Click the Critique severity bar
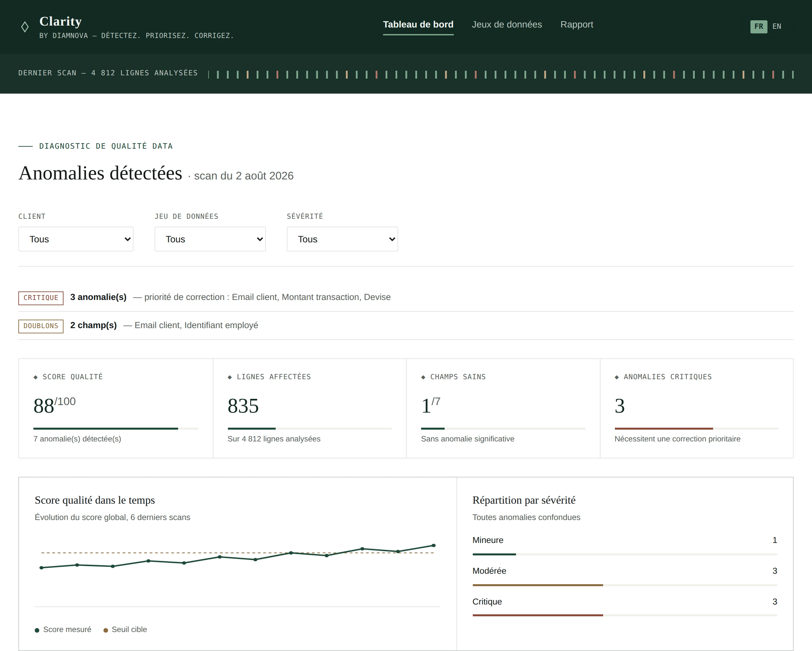The width and height of the screenshot is (812, 651). point(625,615)
